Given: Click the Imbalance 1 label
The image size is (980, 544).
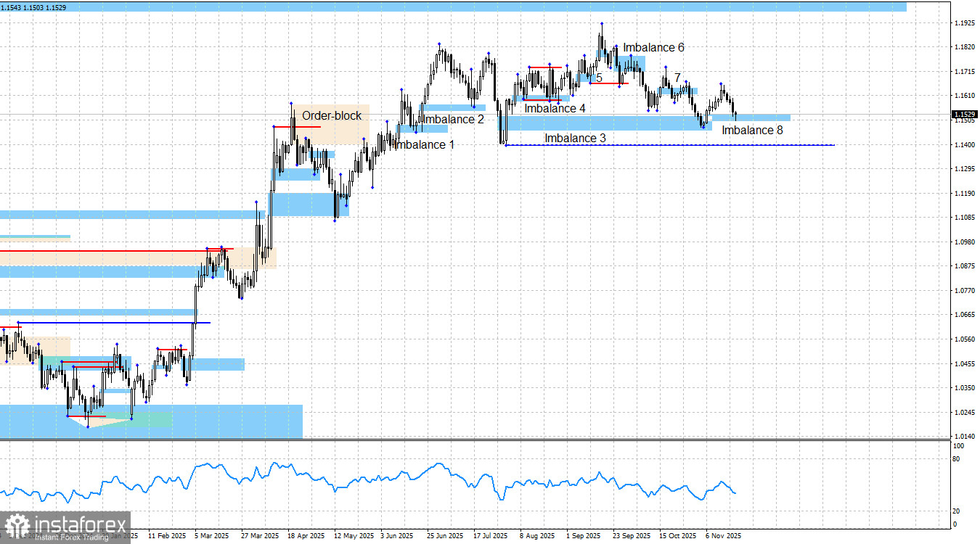Looking at the screenshot, I should (x=424, y=144).
